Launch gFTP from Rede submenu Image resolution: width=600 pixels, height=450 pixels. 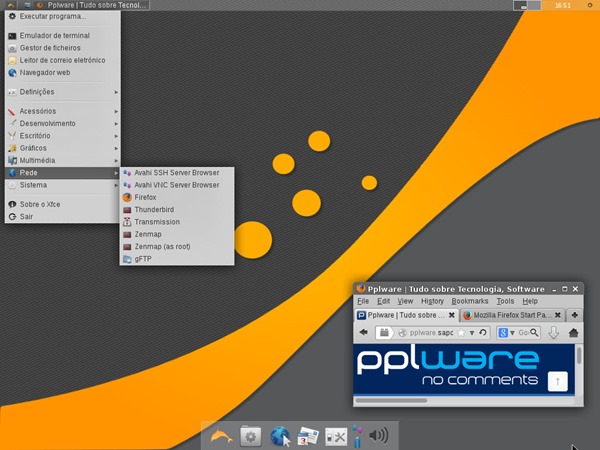pyautogui.click(x=177, y=259)
